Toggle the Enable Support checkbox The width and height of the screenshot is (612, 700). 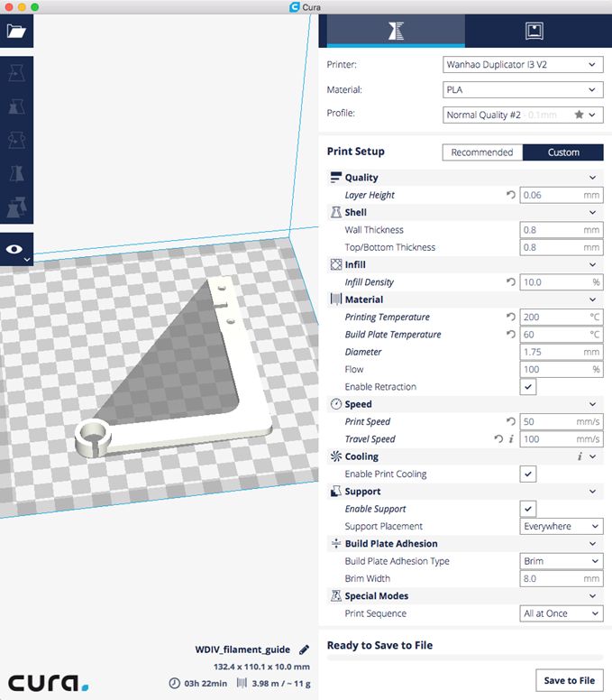tap(528, 509)
